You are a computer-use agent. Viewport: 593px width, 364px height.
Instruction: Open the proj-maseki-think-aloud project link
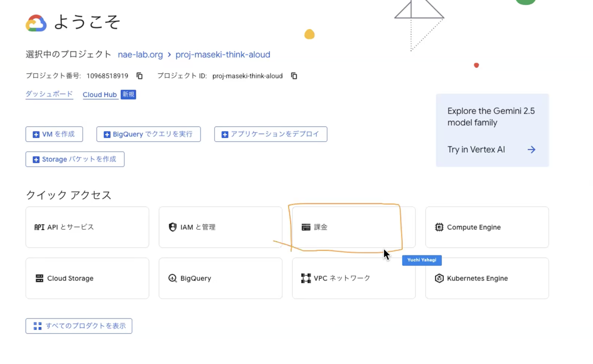pyautogui.click(x=223, y=55)
